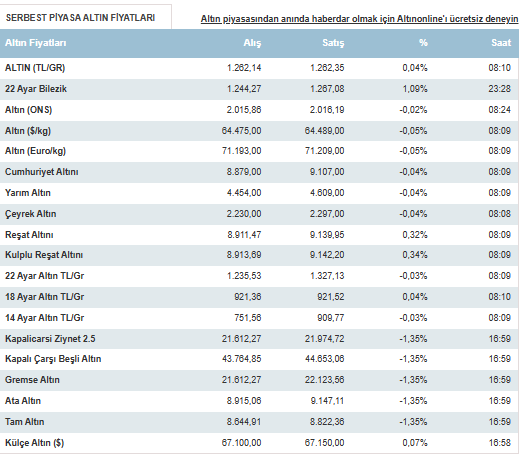The height and width of the screenshot is (458, 519).
Task: Click the Gremse Altın entry
Action: (x=32, y=380)
